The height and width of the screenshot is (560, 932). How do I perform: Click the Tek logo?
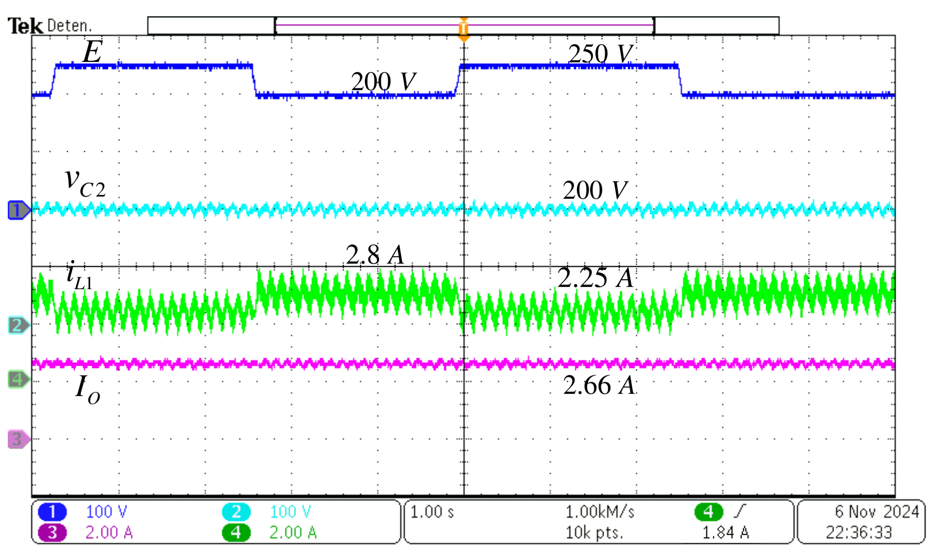pyautogui.click(x=25, y=27)
